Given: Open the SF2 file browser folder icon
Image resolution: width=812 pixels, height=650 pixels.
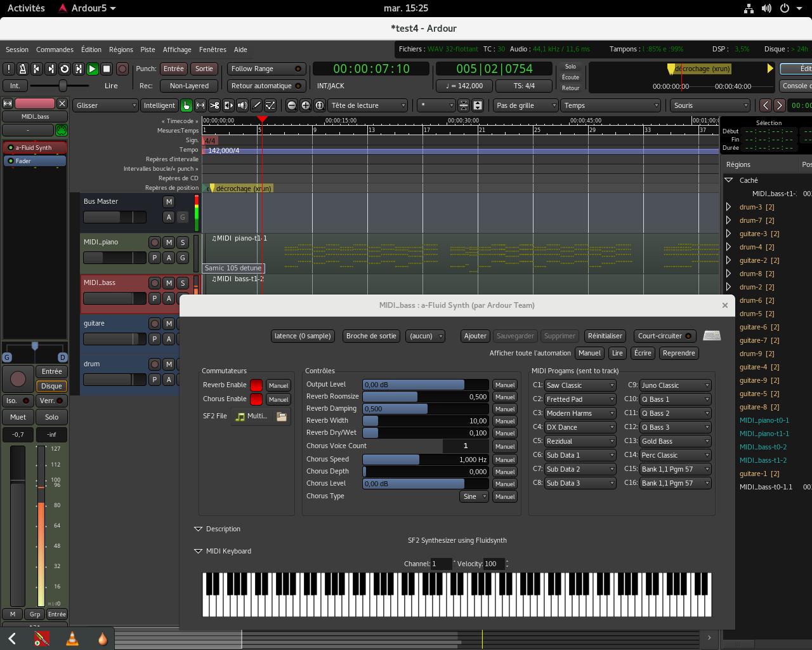Looking at the screenshot, I should point(282,416).
